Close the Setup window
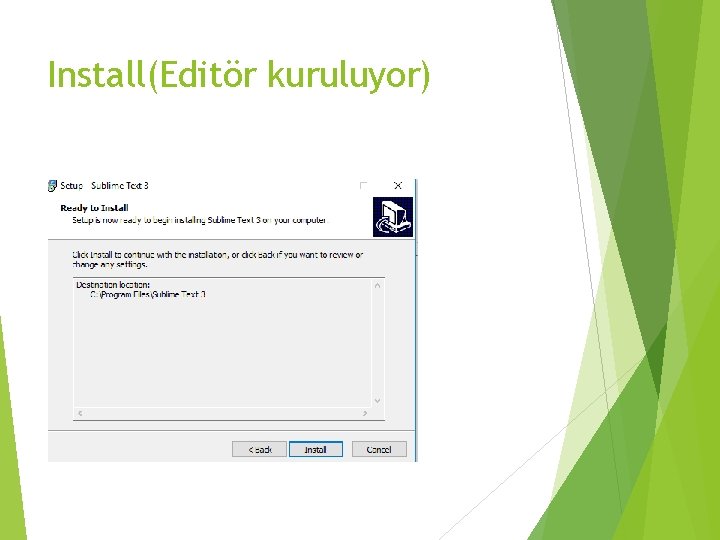The image size is (720, 540). [x=398, y=186]
